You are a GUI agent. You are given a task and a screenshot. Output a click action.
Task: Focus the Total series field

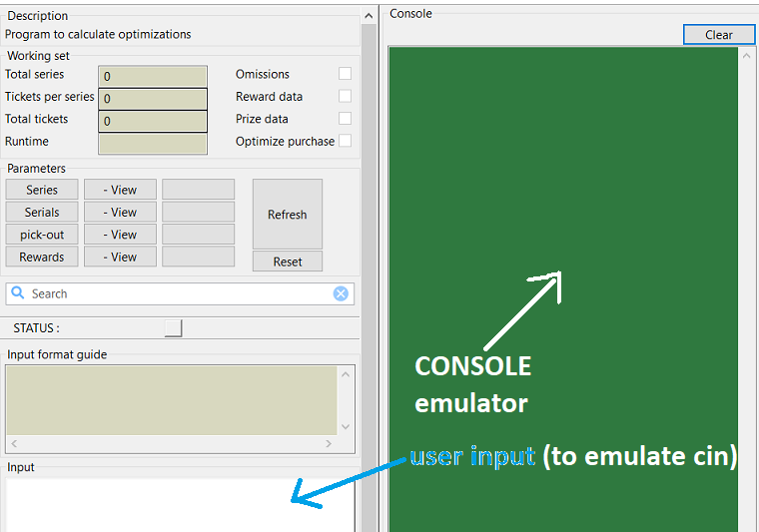(x=153, y=77)
